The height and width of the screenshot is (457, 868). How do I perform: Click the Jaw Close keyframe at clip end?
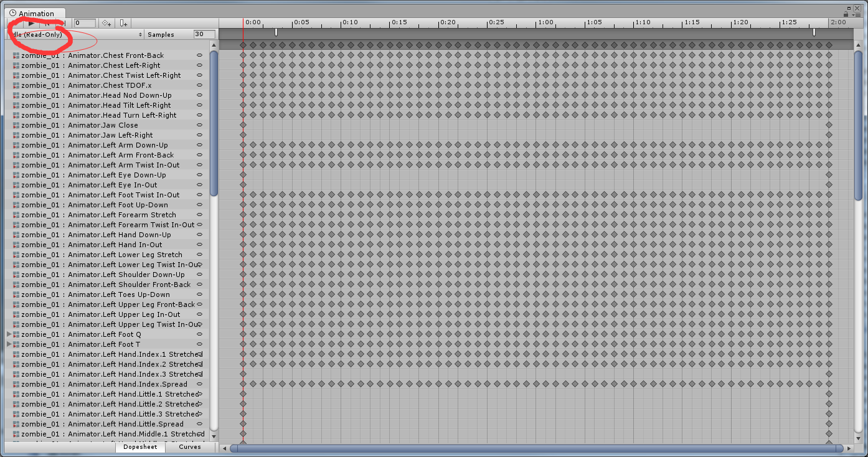click(829, 125)
